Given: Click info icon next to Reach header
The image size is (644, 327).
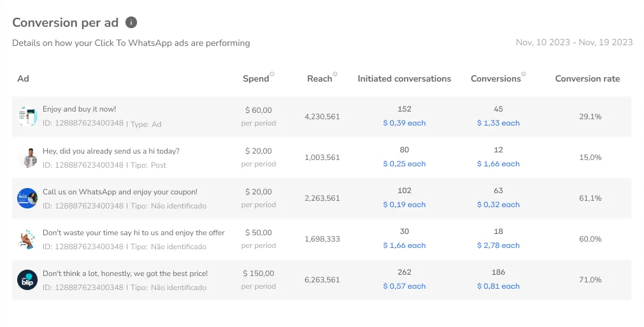Looking at the screenshot, I should point(335,75).
